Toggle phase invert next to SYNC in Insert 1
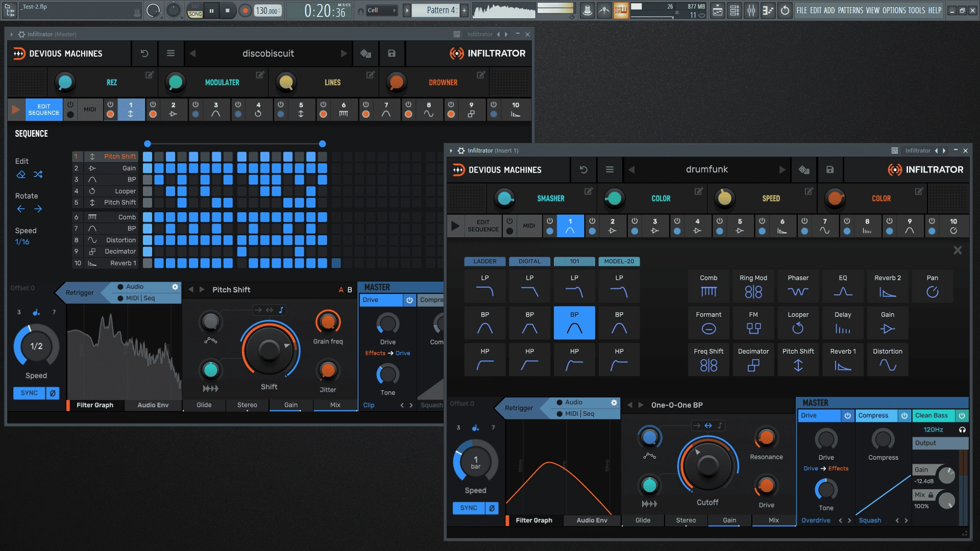This screenshot has width=980, height=551. pos(492,508)
